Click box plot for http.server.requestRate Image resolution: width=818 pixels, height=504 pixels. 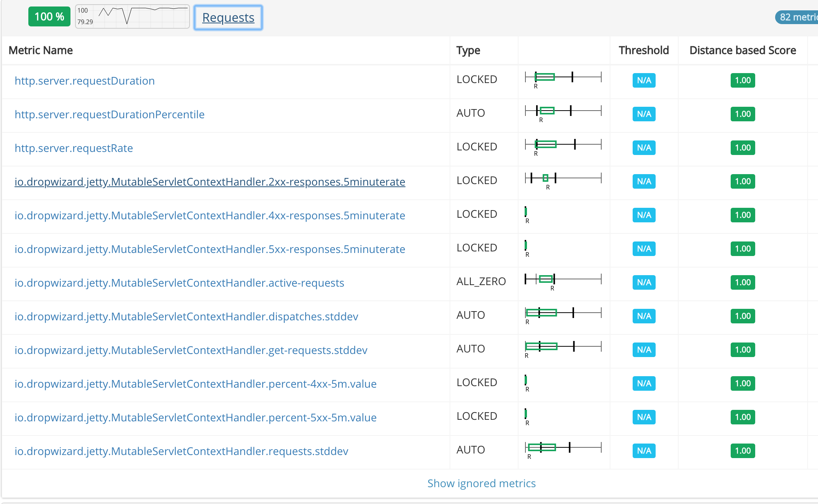click(x=563, y=147)
